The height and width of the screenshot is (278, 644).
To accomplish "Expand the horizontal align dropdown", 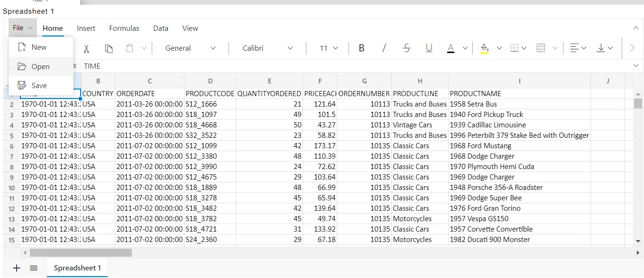I will coord(578,48).
